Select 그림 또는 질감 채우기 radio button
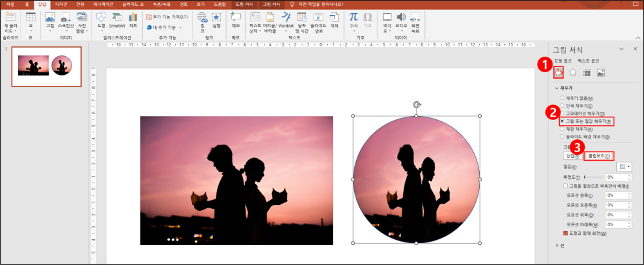Image resolution: width=644 pixels, height=265 pixels. pos(562,121)
